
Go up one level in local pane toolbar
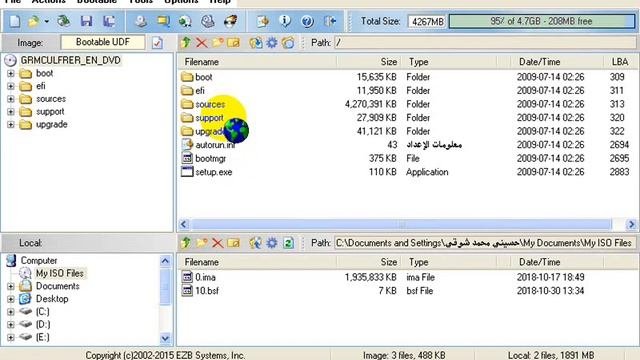click(186, 242)
